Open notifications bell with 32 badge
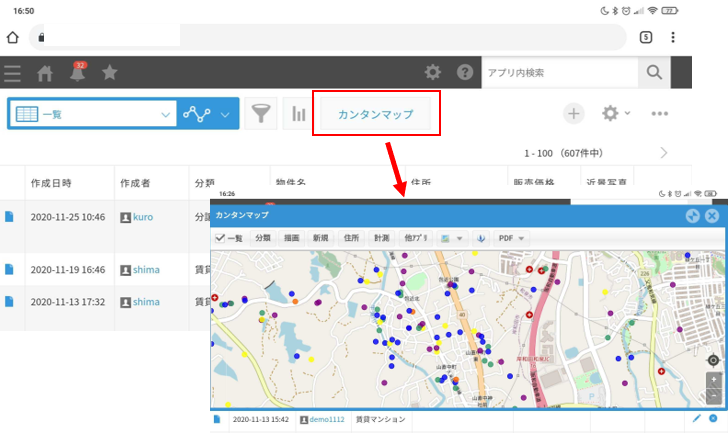 [78, 72]
